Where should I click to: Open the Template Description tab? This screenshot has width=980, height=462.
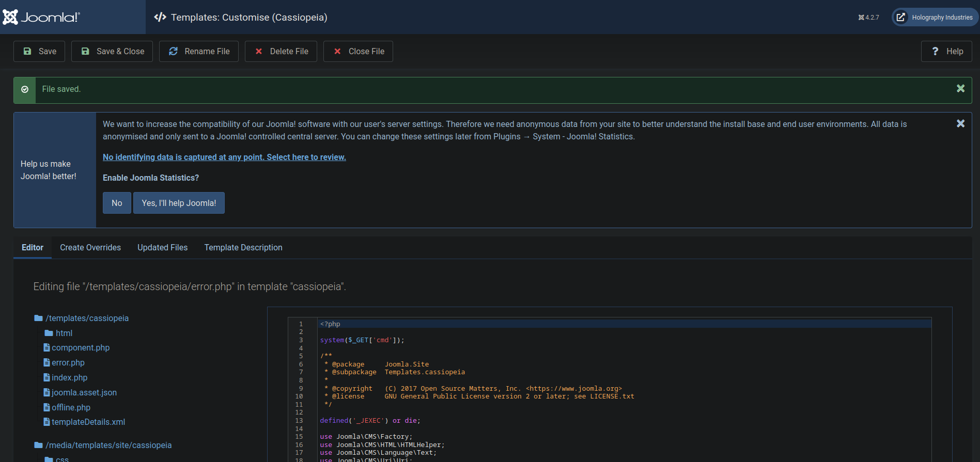pyautogui.click(x=243, y=247)
